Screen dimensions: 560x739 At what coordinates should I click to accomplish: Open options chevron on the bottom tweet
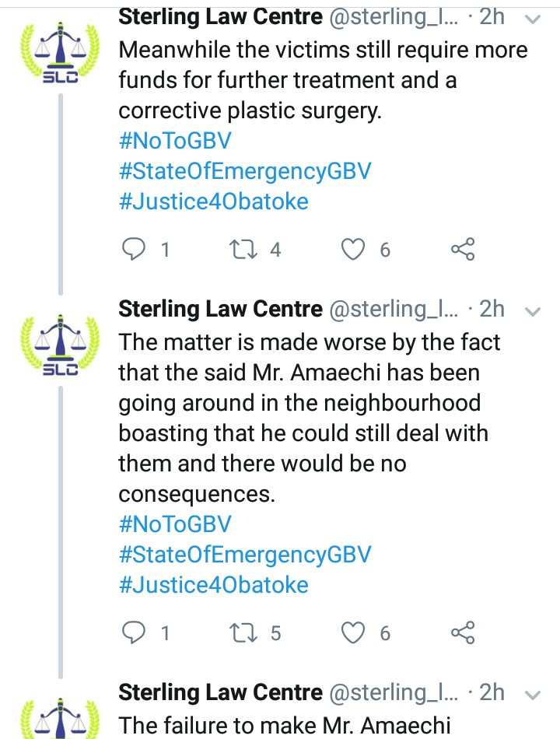533,695
